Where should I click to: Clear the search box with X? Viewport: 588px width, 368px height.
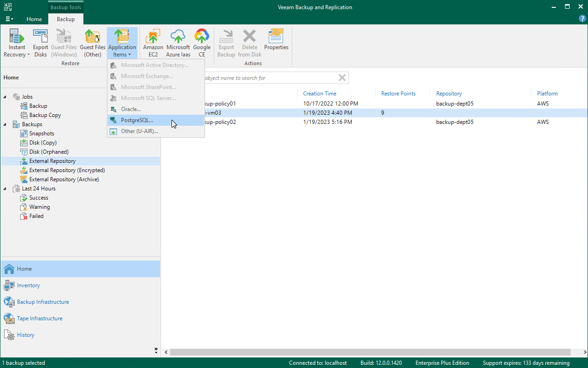pyautogui.click(x=342, y=78)
